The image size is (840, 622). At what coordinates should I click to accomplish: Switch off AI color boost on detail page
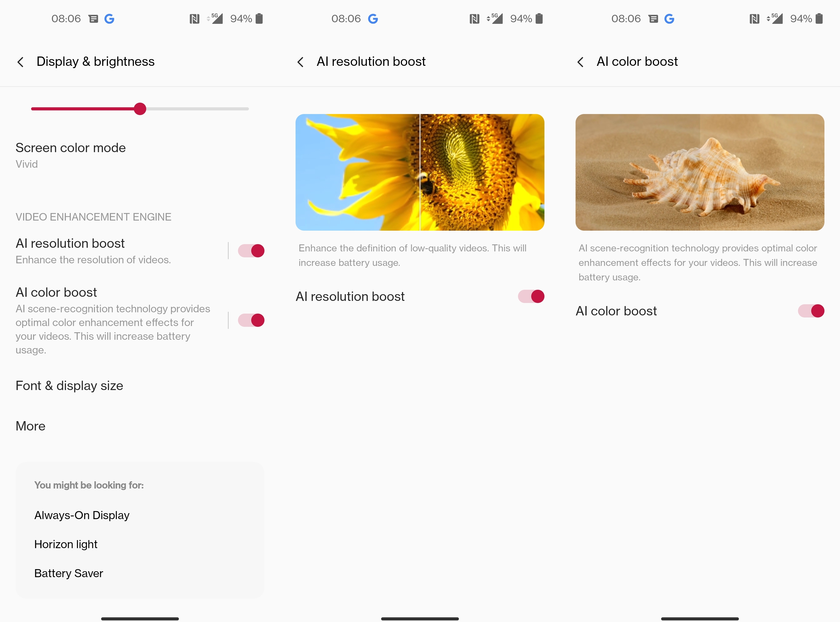point(811,311)
